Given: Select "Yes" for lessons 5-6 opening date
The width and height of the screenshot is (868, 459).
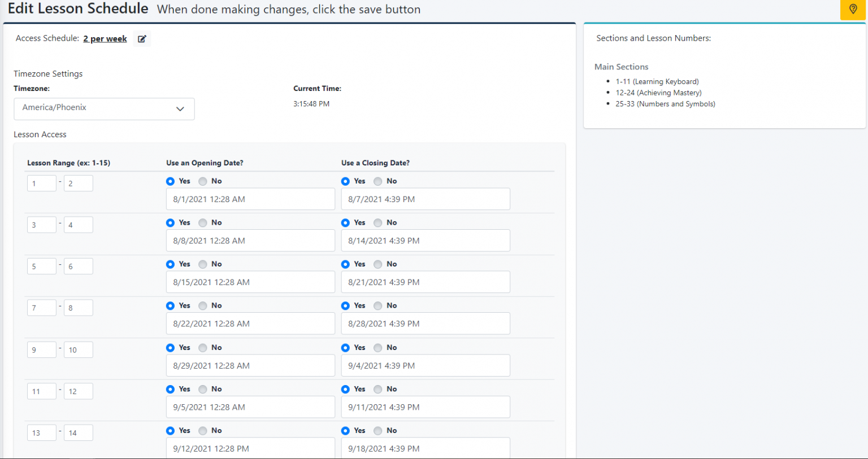Looking at the screenshot, I should (170, 264).
